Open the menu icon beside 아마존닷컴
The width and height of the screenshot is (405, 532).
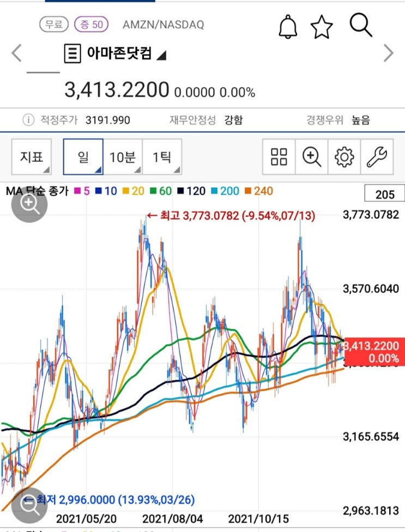click(72, 53)
